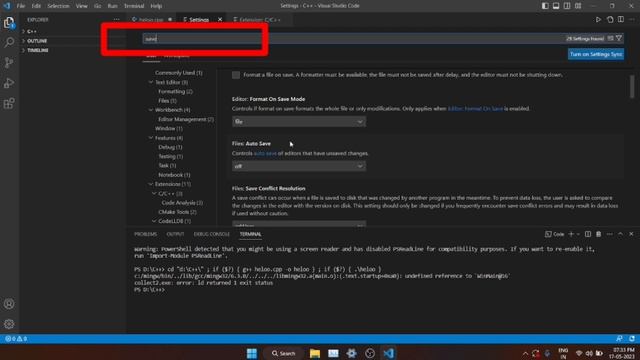Toggle the Format On Save checkbox
The height and width of the screenshot is (360, 640).
236,75
